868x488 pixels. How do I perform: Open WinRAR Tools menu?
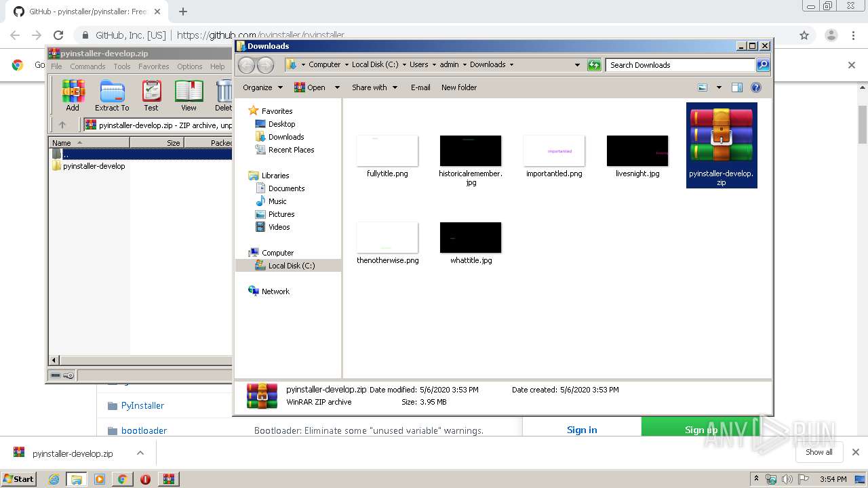pos(122,66)
